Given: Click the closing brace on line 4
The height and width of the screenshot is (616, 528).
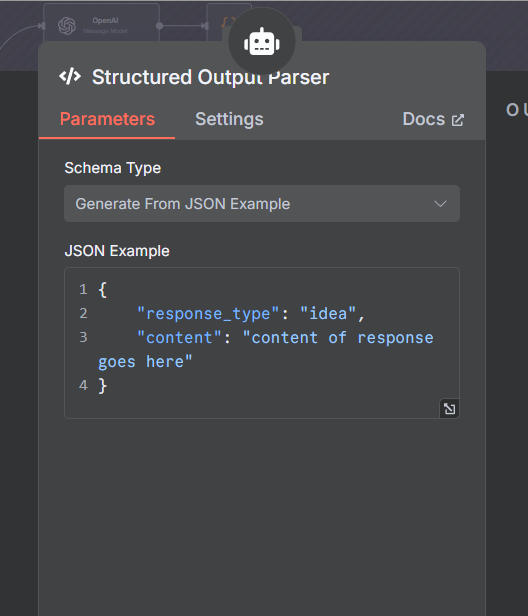Looking at the screenshot, I should [x=103, y=385].
